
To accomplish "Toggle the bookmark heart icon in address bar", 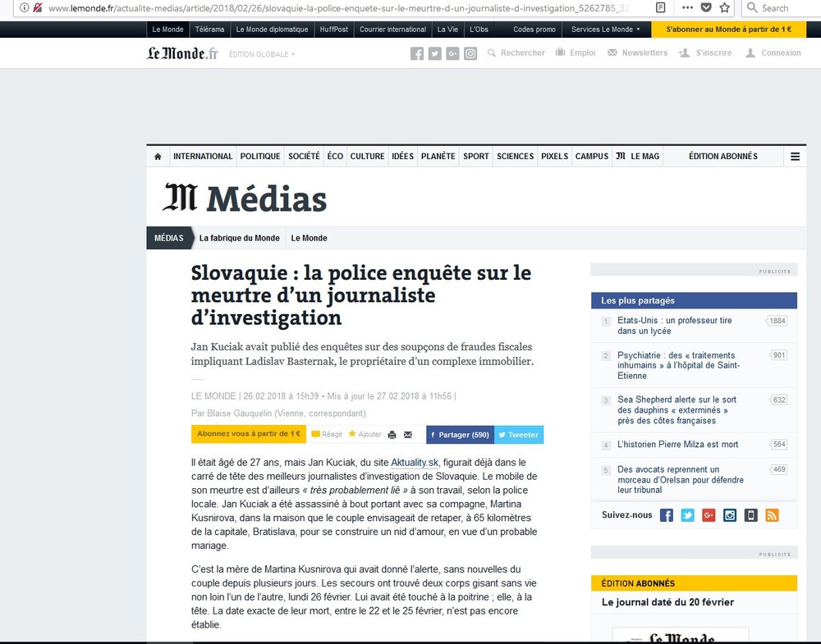I will click(x=707, y=8).
